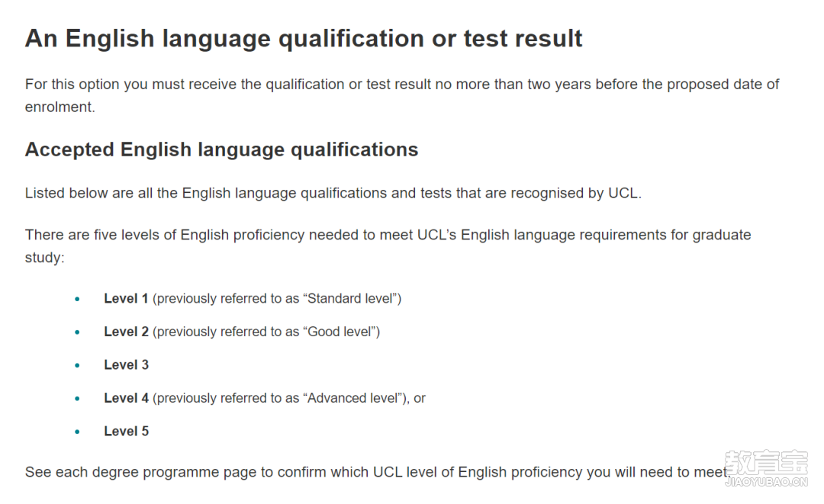This screenshot has height=504, width=824.
Task: Click the main heading 'An English language qualification or test result'
Action: (304, 39)
